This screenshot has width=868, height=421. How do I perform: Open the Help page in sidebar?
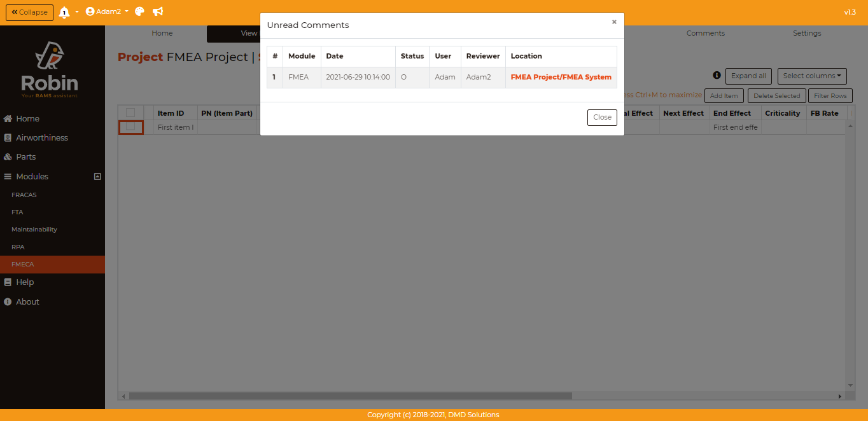pos(25,282)
